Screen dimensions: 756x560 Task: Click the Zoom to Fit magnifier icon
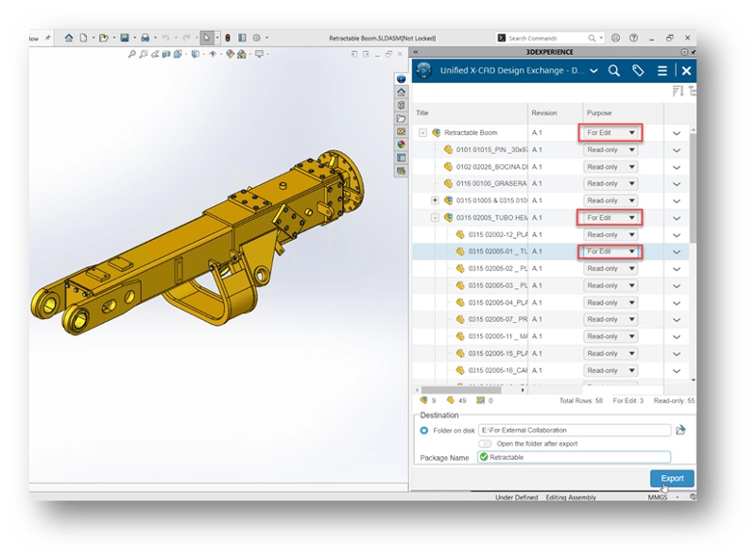(x=131, y=54)
